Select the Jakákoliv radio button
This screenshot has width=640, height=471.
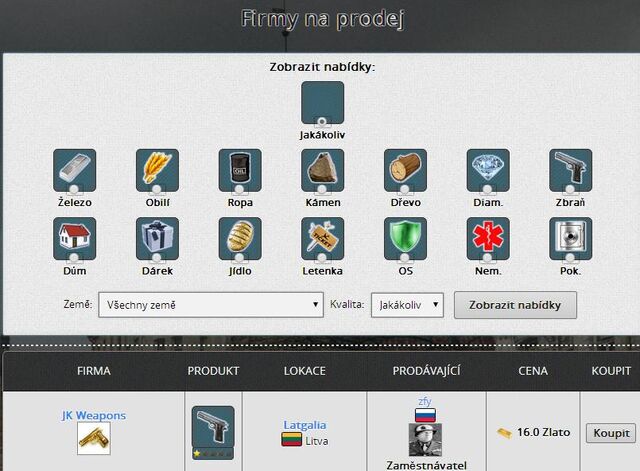[x=322, y=122]
